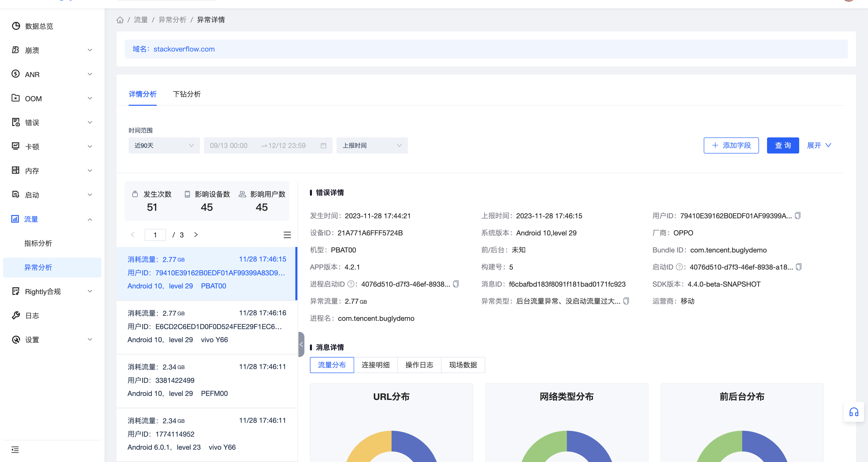868x462 pixels.
Task: Collapse sidebar using bottom-left icon
Action: pyautogui.click(x=15, y=449)
